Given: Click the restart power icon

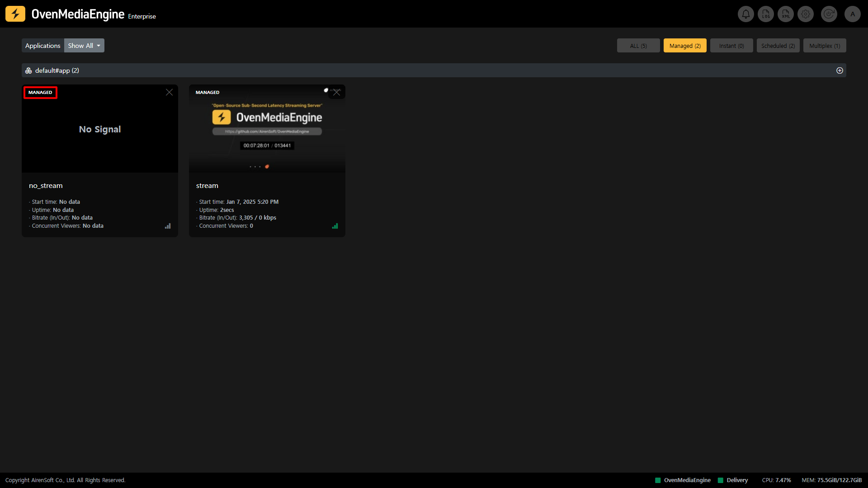Looking at the screenshot, I should click(x=829, y=14).
